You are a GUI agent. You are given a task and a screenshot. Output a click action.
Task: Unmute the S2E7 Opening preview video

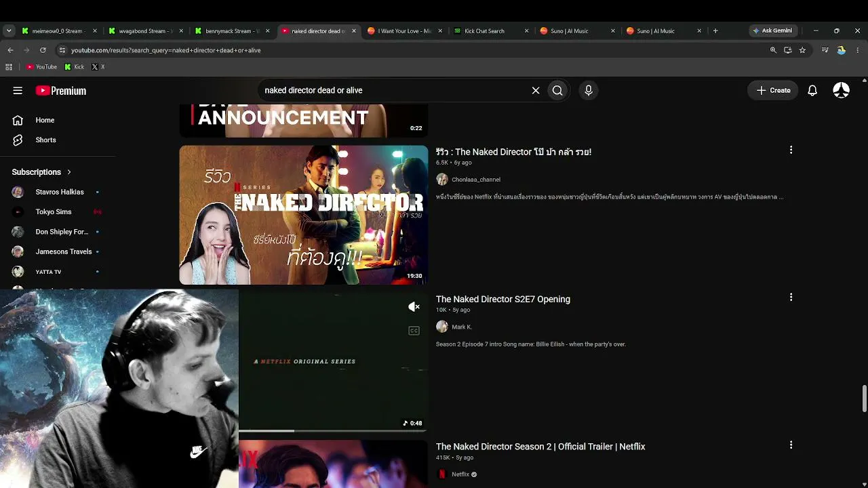point(414,307)
